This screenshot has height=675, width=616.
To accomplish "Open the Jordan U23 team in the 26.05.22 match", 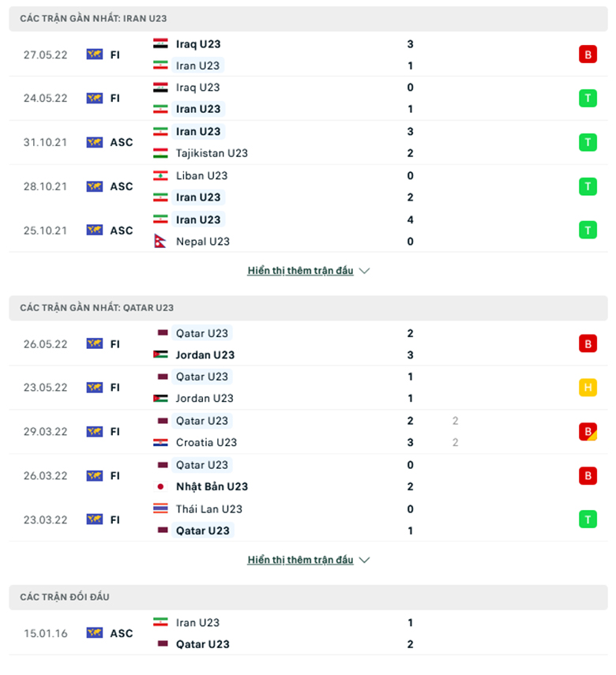I will (x=205, y=355).
